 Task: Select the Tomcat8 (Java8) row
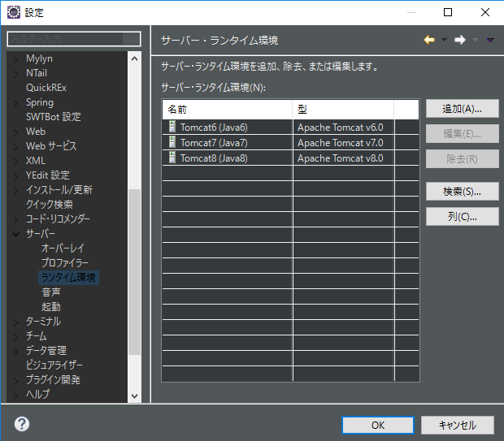pyautogui.click(x=290, y=158)
